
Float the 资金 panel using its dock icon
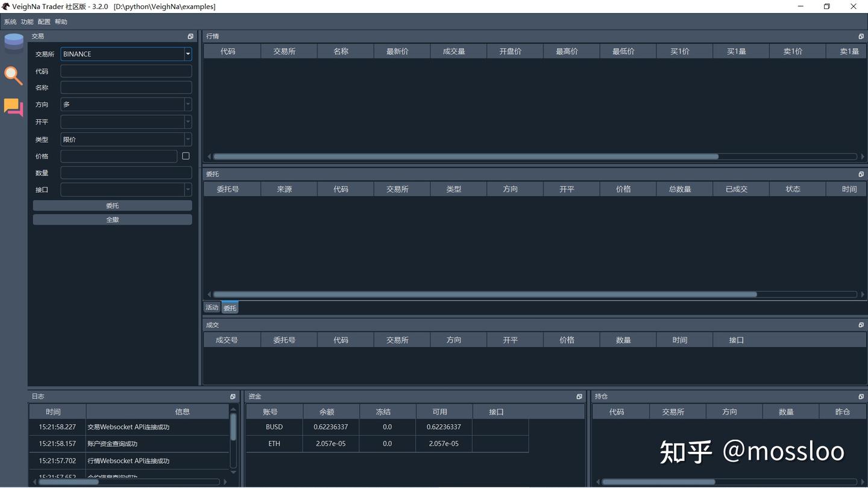(579, 396)
